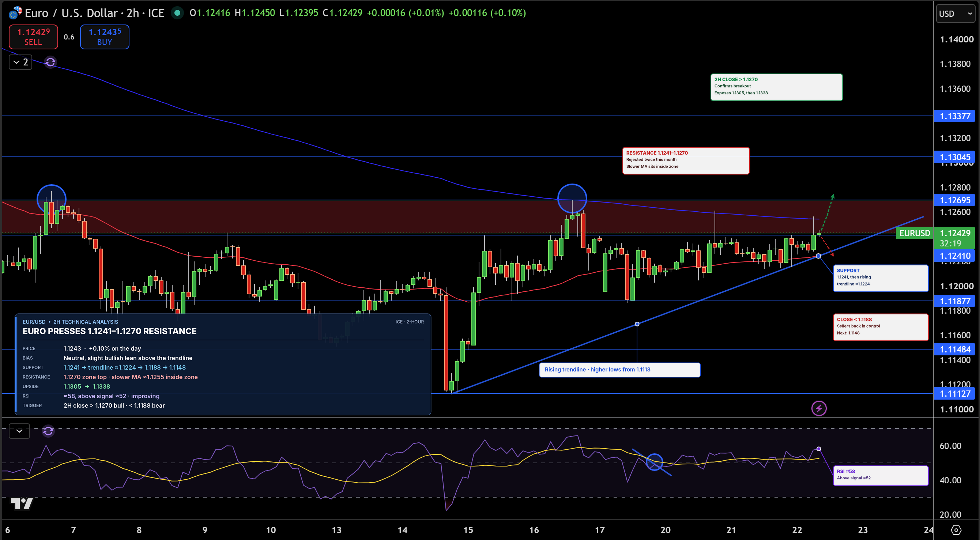Click the green market status dot
This screenshot has height=540, width=980.
[x=177, y=13]
